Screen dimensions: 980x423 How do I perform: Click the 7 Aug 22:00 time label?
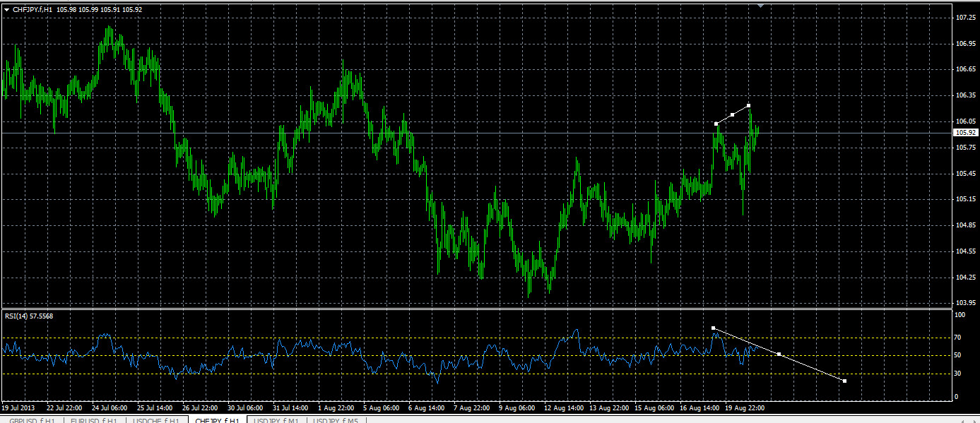point(472,407)
